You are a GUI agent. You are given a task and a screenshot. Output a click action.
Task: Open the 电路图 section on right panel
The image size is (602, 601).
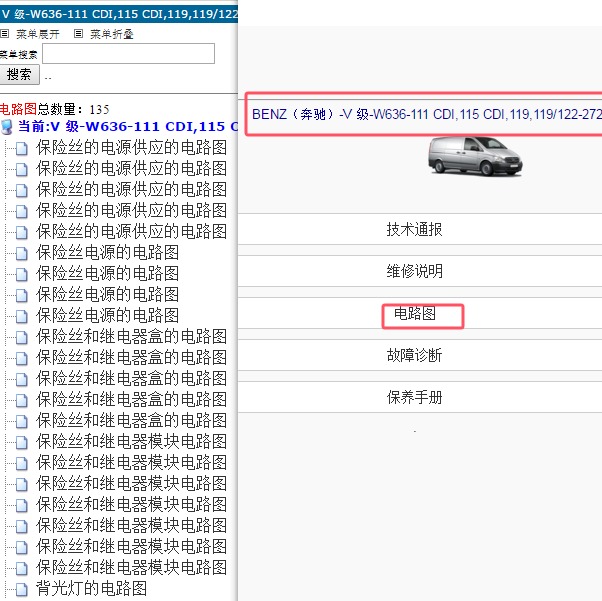click(x=415, y=313)
